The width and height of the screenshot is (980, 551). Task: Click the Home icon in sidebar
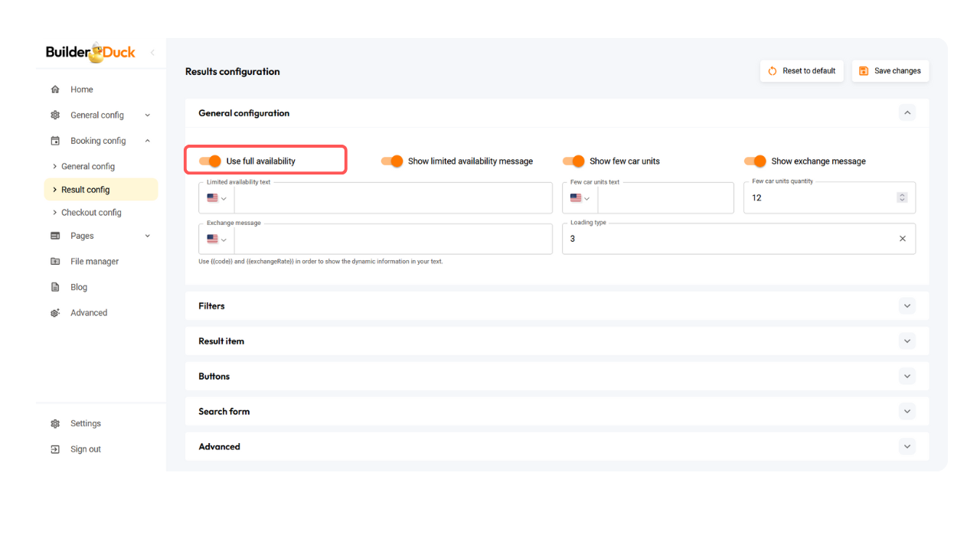coord(55,90)
